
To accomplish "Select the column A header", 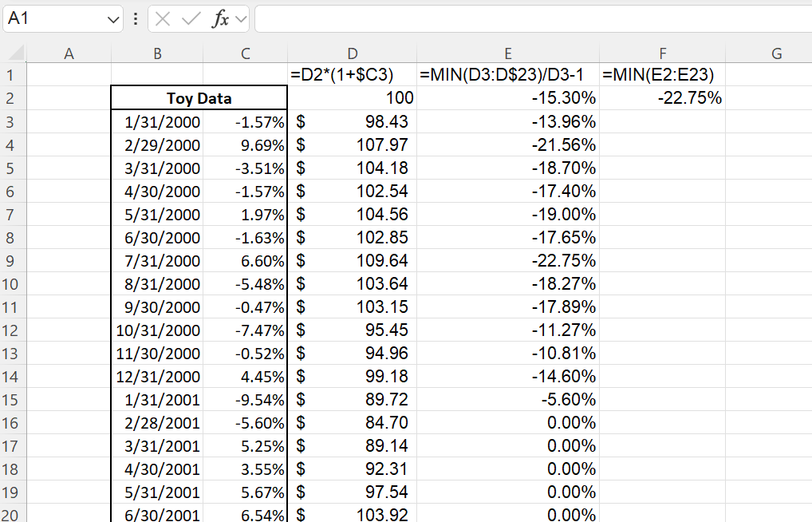I will 69,53.
